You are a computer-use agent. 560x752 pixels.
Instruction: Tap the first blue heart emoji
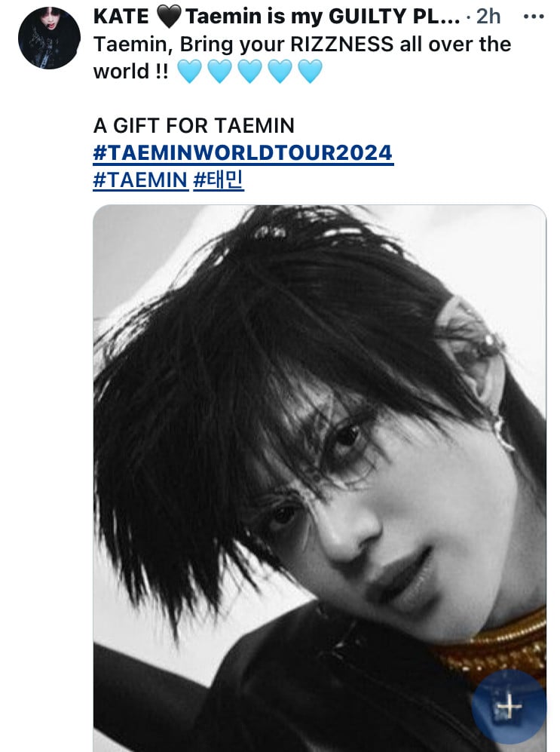pyautogui.click(x=190, y=71)
